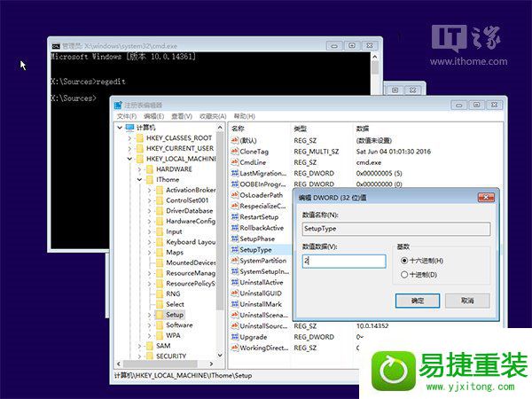Screen dimensions: 532x399
Task: Click the SECURITY folder icon
Action: [149, 356]
